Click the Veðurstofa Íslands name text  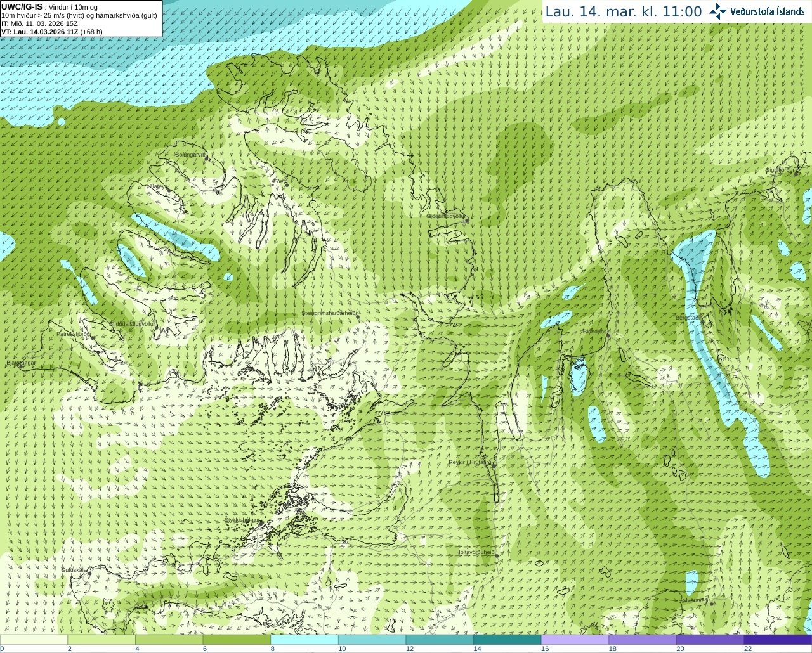coord(767,11)
